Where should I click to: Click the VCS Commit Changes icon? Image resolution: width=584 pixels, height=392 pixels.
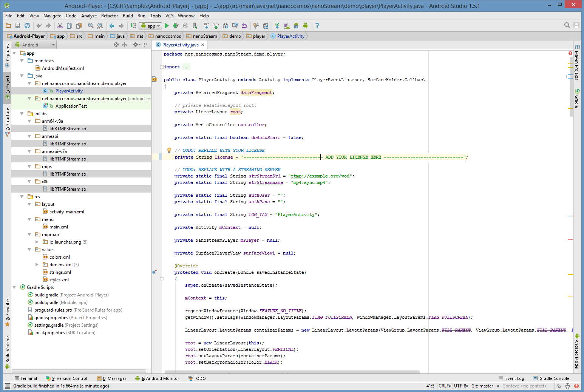(216, 26)
